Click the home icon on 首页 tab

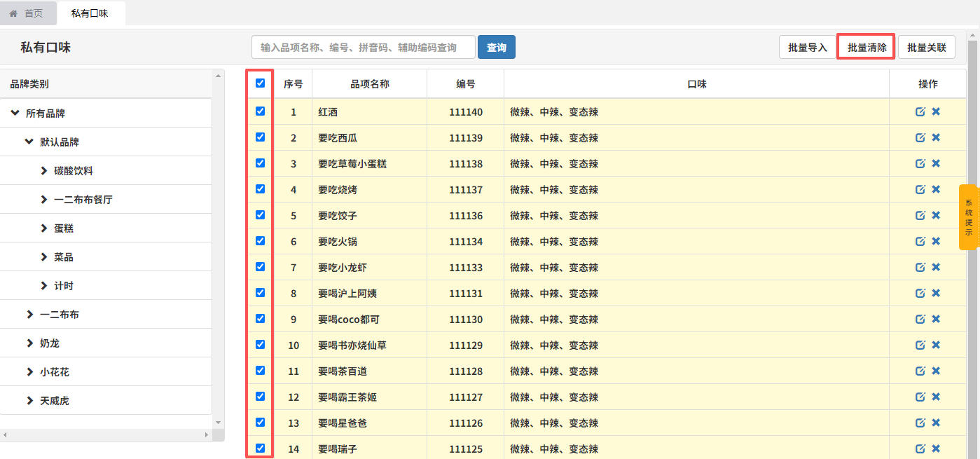coord(13,13)
